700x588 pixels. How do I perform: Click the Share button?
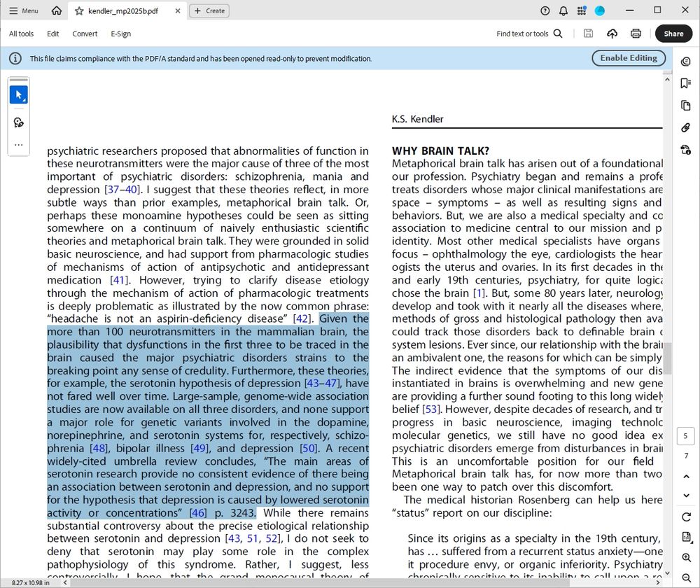point(673,34)
